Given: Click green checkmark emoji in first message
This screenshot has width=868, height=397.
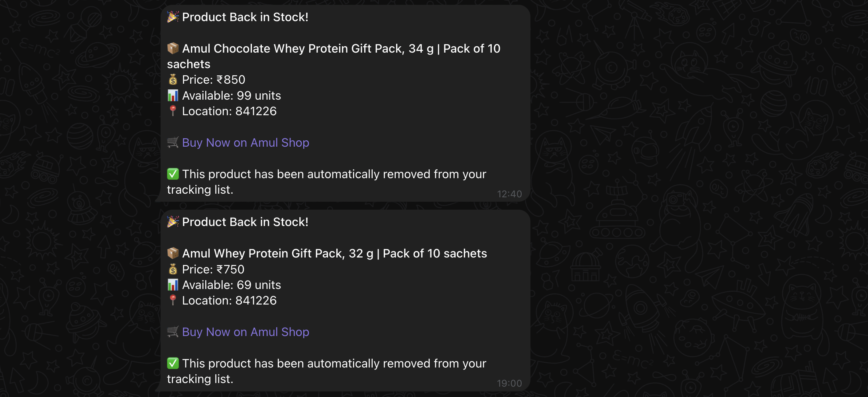Looking at the screenshot, I should click(173, 174).
